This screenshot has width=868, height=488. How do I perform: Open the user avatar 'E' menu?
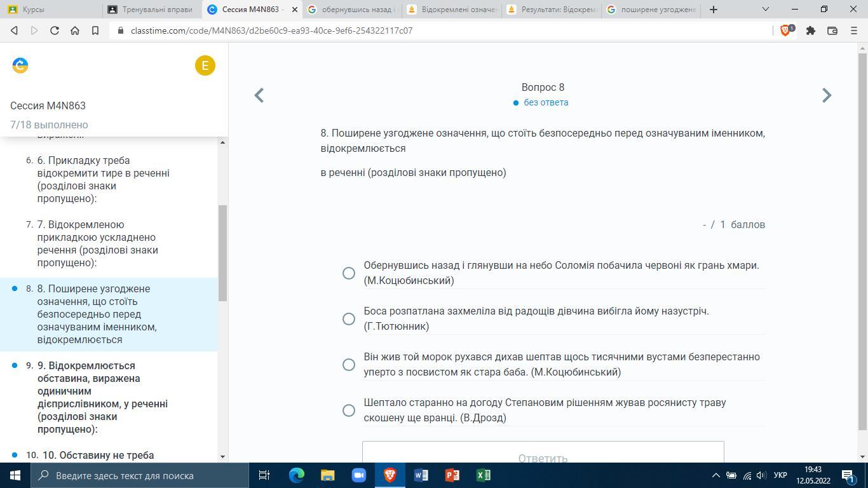(205, 65)
